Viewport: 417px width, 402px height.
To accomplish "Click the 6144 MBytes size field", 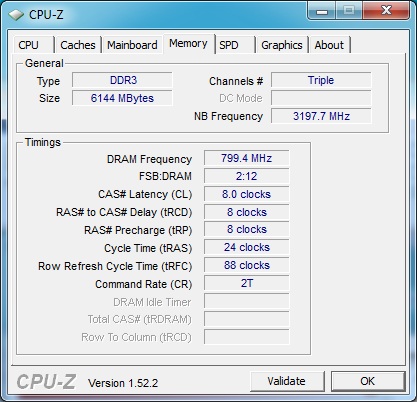I will pyautogui.click(x=122, y=98).
